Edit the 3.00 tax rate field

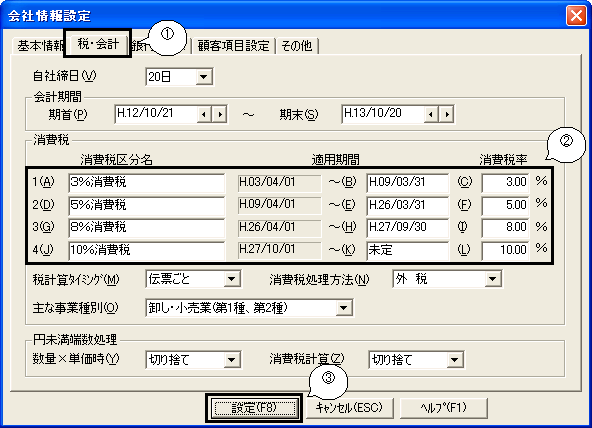pyautogui.click(x=505, y=182)
